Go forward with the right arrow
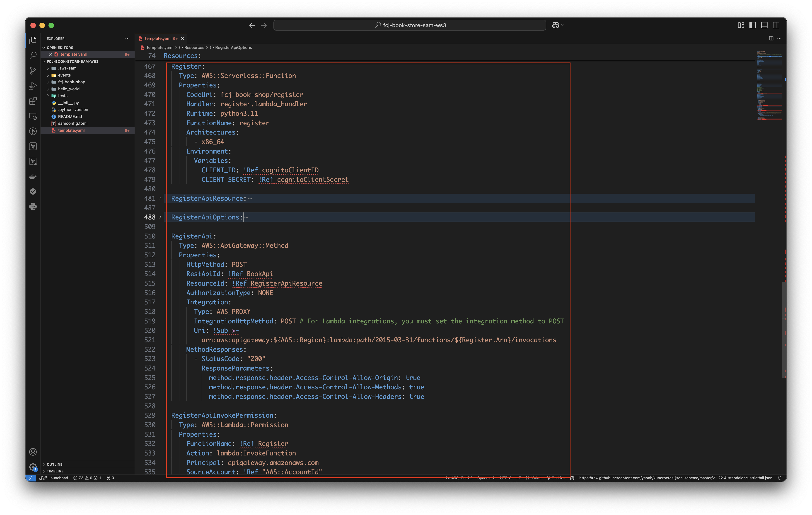Viewport: 812px width, 515px height. coord(264,25)
